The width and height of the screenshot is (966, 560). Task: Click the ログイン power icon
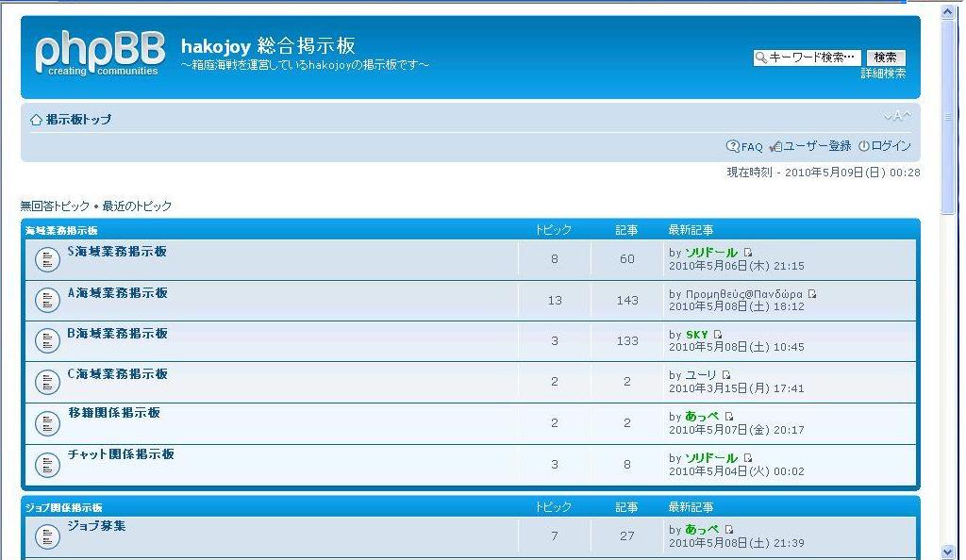click(x=864, y=146)
